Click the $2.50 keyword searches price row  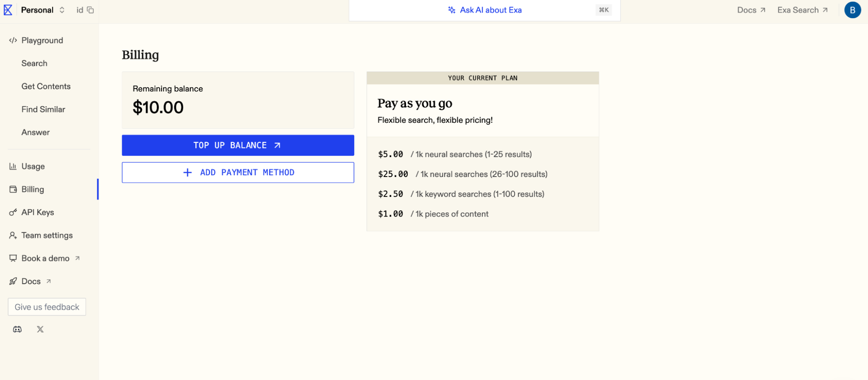pyautogui.click(x=461, y=194)
